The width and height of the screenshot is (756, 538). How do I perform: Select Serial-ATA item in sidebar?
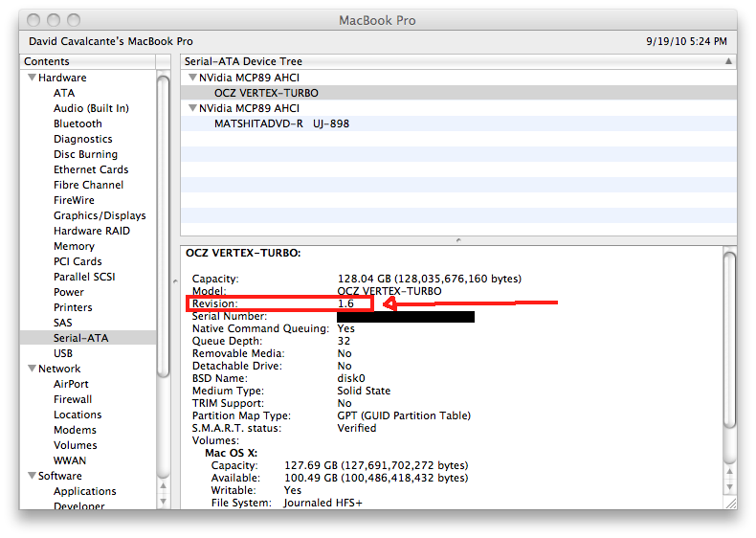88,338
